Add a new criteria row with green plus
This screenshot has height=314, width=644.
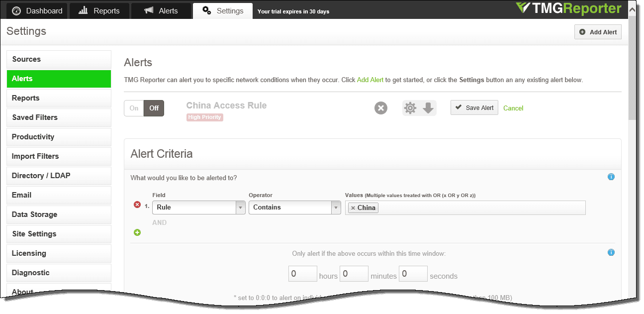coord(137,232)
